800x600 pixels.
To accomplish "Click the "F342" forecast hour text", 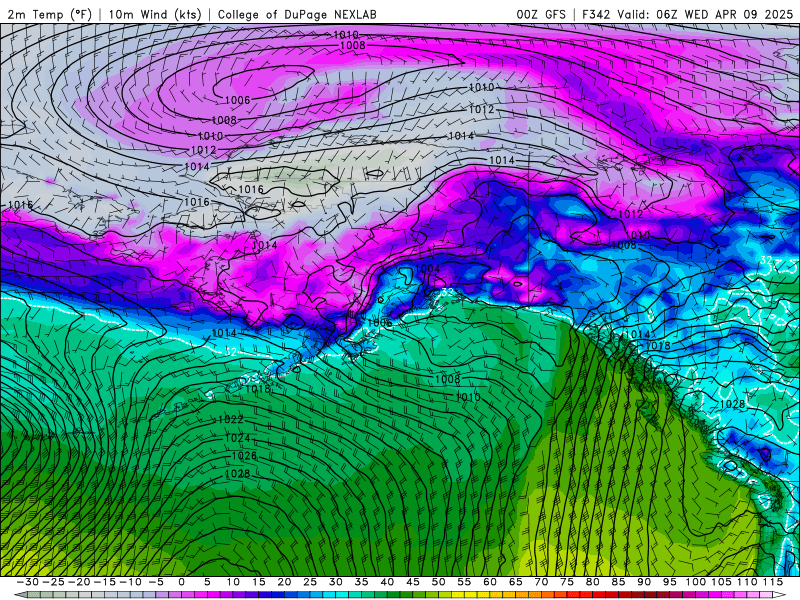I will (595, 14).
